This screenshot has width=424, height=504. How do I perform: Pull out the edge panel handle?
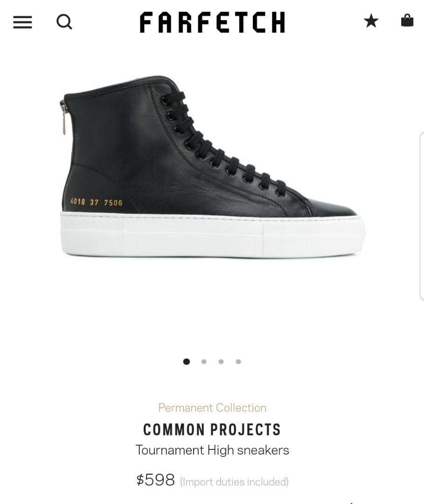[x=422, y=216]
